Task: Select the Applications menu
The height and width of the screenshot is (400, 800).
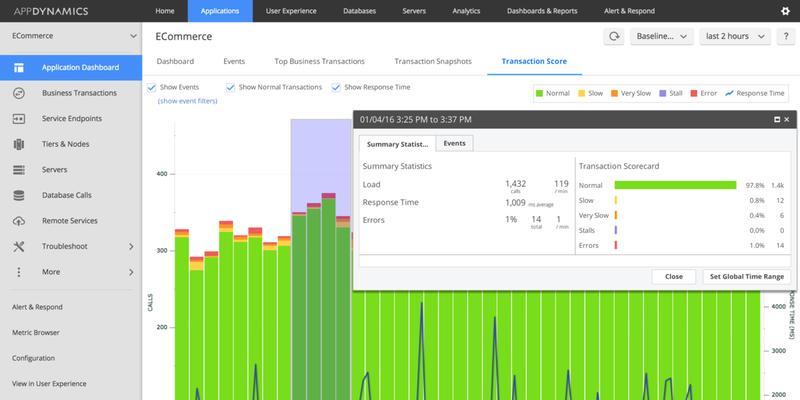Action: (x=220, y=11)
